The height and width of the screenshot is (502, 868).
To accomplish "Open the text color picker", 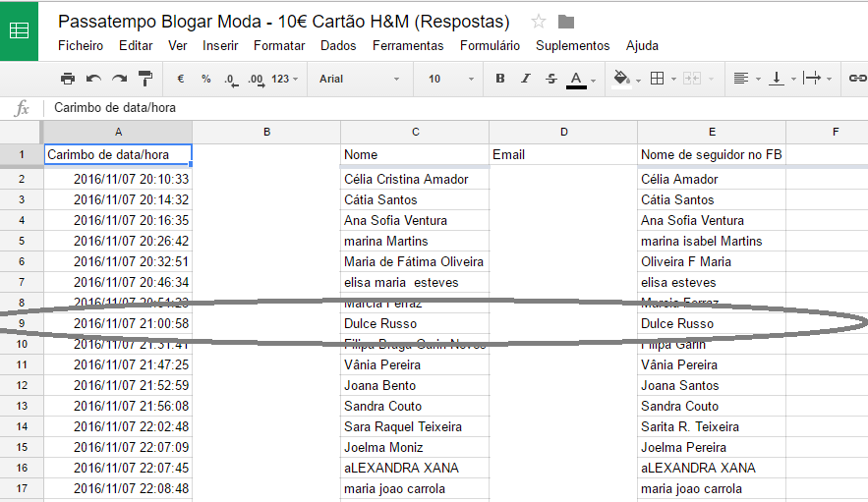I will pyautogui.click(x=576, y=80).
